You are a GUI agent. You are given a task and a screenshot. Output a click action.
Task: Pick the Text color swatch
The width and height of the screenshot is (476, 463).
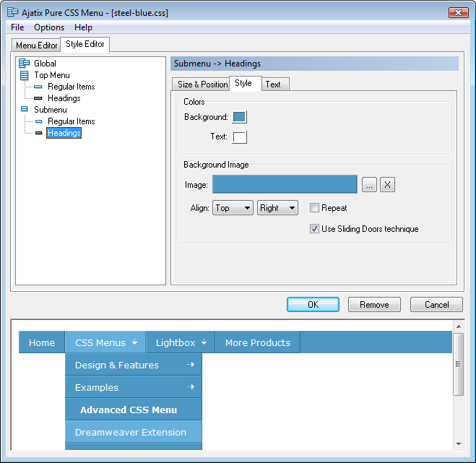[x=239, y=137]
